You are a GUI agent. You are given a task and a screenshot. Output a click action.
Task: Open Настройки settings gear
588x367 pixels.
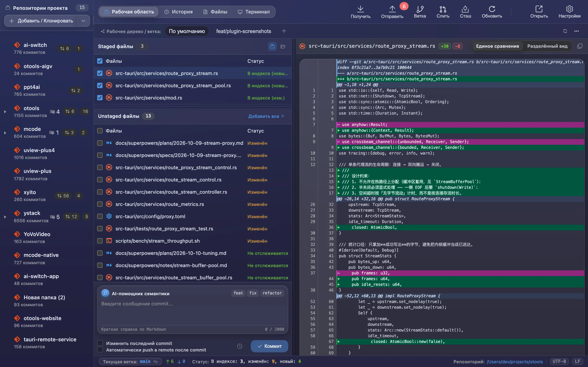tap(569, 9)
